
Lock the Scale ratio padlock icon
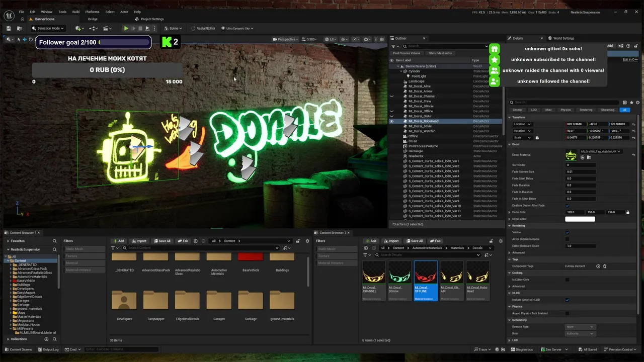pyautogui.click(x=537, y=138)
